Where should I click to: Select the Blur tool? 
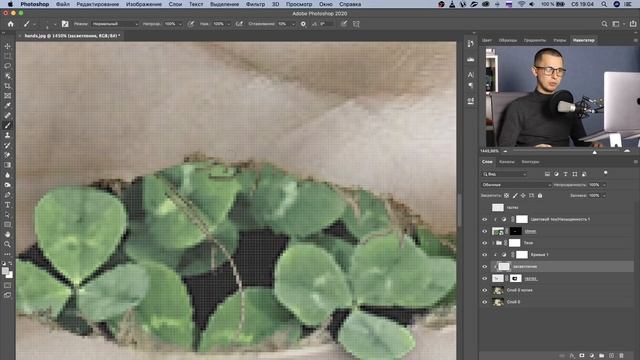point(7,175)
